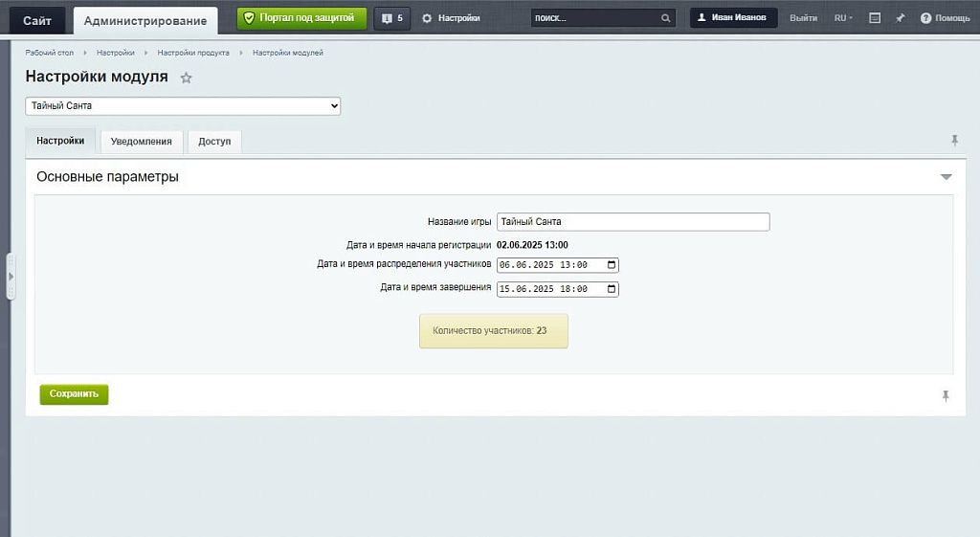Image resolution: width=980 pixels, height=537 pixels.
Task: Add page to favorites with star icon
Action: pyautogui.click(x=187, y=78)
